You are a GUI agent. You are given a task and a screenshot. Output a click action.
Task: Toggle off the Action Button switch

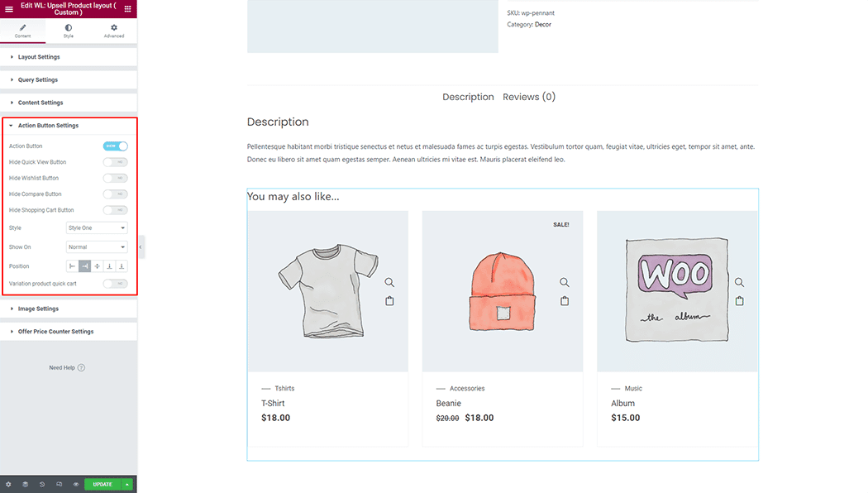coord(115,146)
